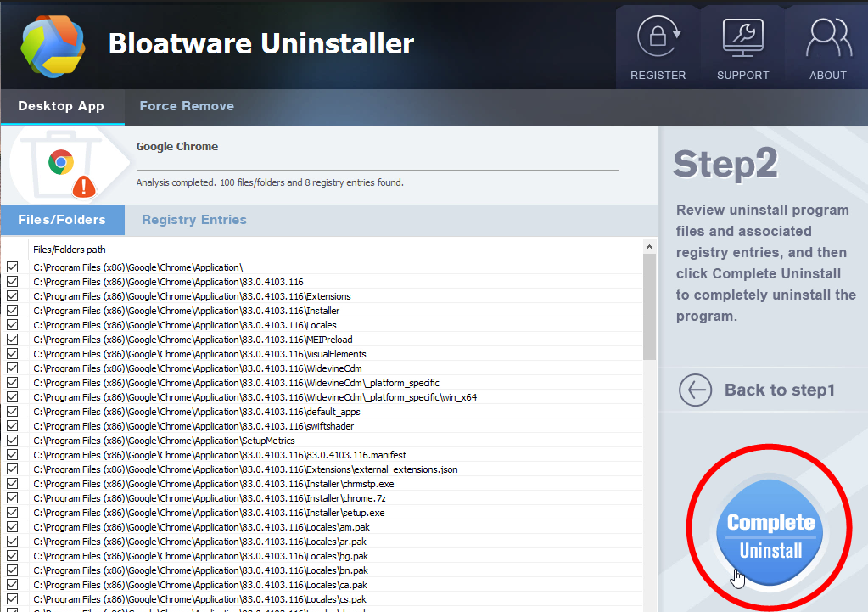The width and height of the screenshot is (868, 612).
Task: Uncheck the 83.0.4103.116.manifest checkbox
Action: click(12, 455)
